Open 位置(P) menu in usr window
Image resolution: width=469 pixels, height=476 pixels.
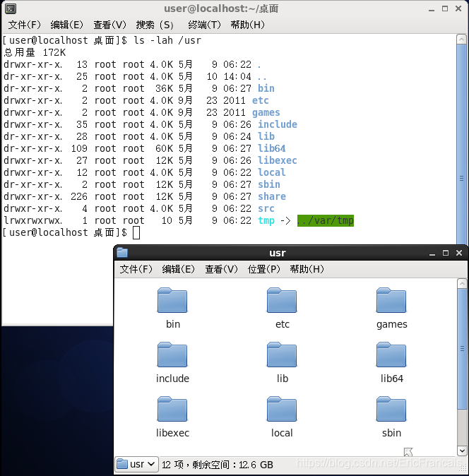pyautogui.click(x=263, y=269)
